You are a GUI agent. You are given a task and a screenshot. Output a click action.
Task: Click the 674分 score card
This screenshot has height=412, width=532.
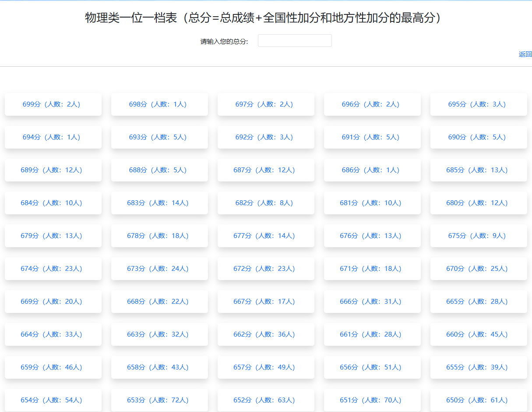(53, 269)
